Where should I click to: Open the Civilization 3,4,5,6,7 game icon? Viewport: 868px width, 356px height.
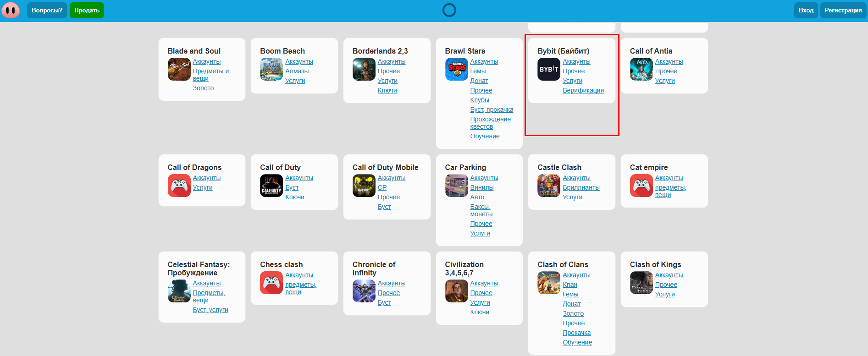coord(457,291)
